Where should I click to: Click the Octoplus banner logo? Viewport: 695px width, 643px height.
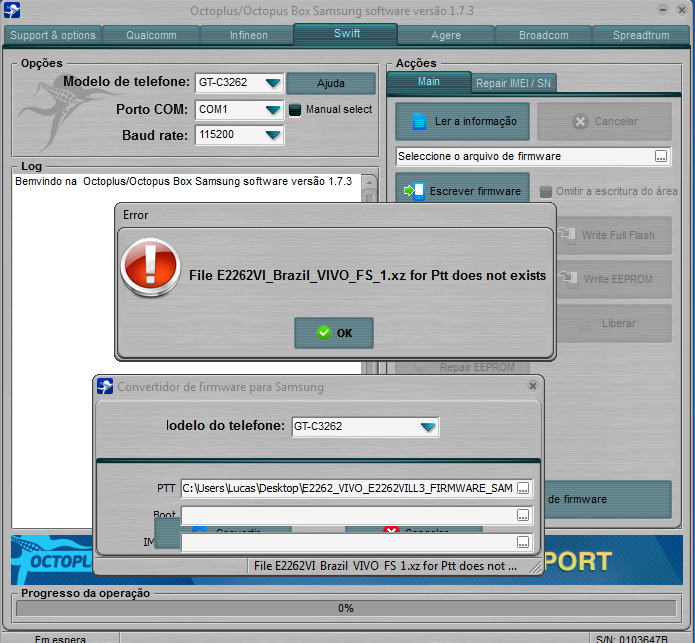point(52,560)
